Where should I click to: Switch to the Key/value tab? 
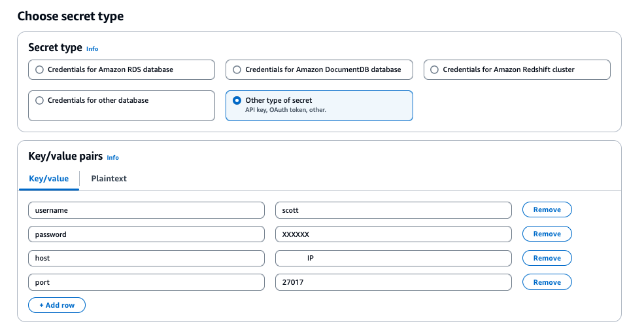click(x=49, y=179)
